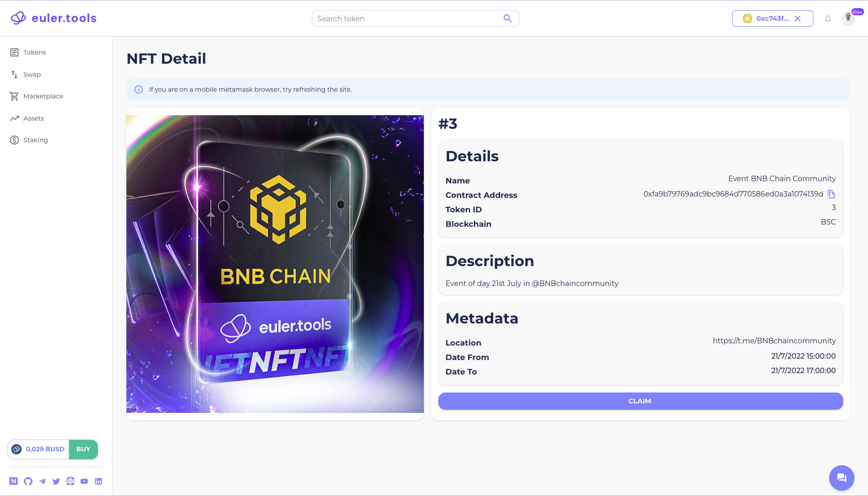
Task: Open the GitHub social icon
Action: 28,481
